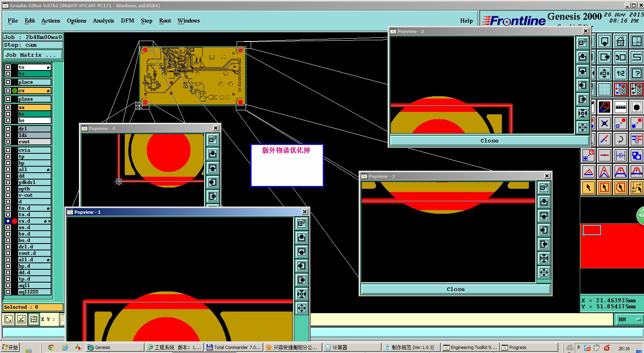
Task: Click the home view house icon
Action: [x=620, y=41]
